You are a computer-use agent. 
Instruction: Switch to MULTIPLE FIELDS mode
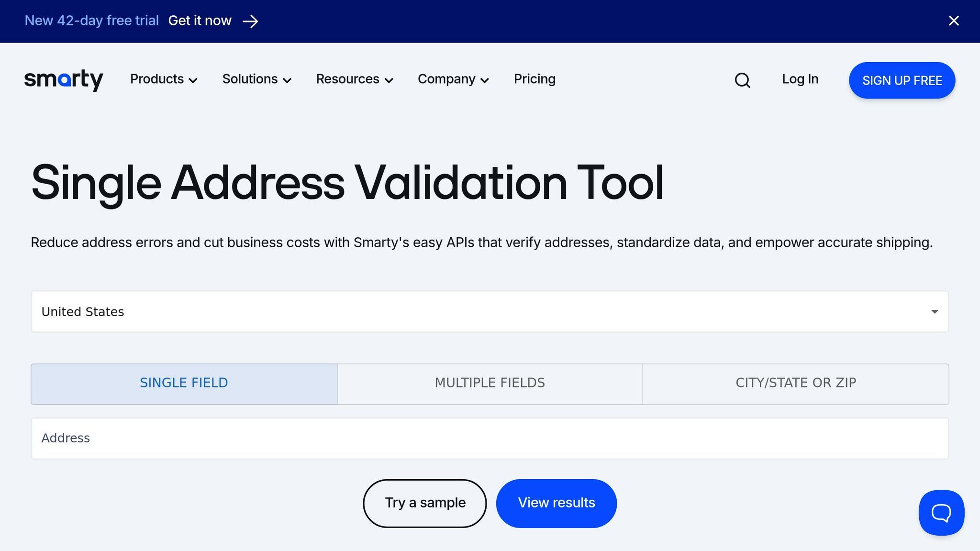pos(490,383)
